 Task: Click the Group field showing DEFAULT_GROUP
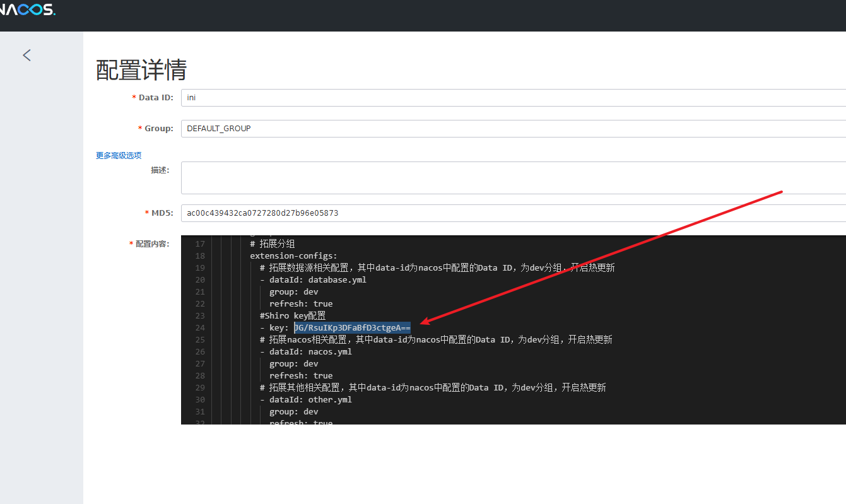coord(512,129)
